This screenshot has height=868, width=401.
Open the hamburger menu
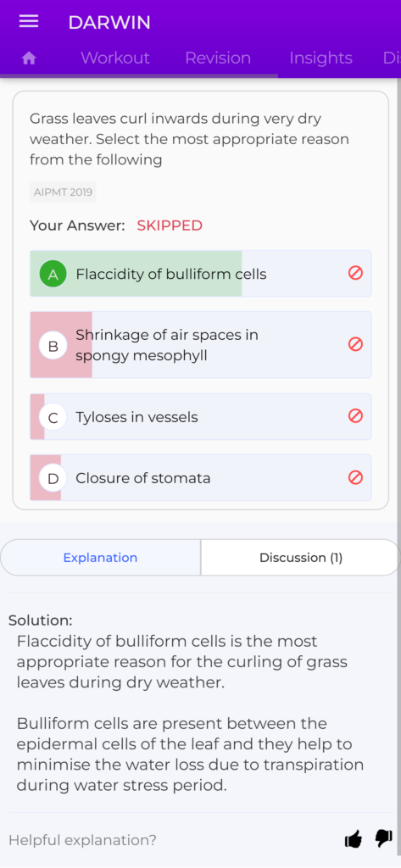(29, 21)
